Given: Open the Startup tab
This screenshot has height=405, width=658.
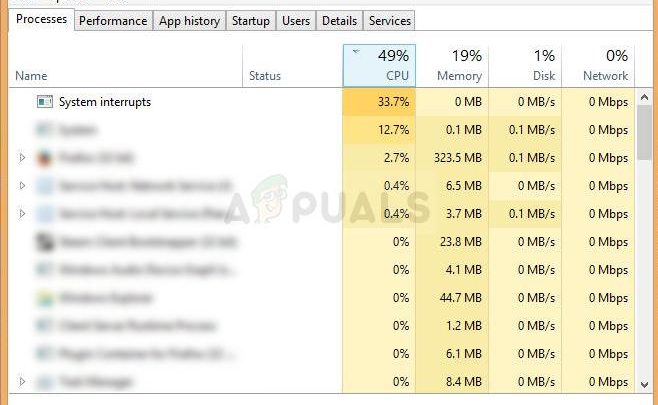Looking at the screenshot, I should click(250, 21).
